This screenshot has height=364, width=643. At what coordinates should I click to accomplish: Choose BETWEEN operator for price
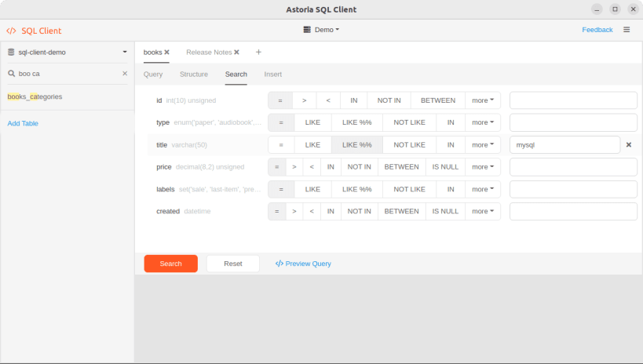click(x=401, y=167)
